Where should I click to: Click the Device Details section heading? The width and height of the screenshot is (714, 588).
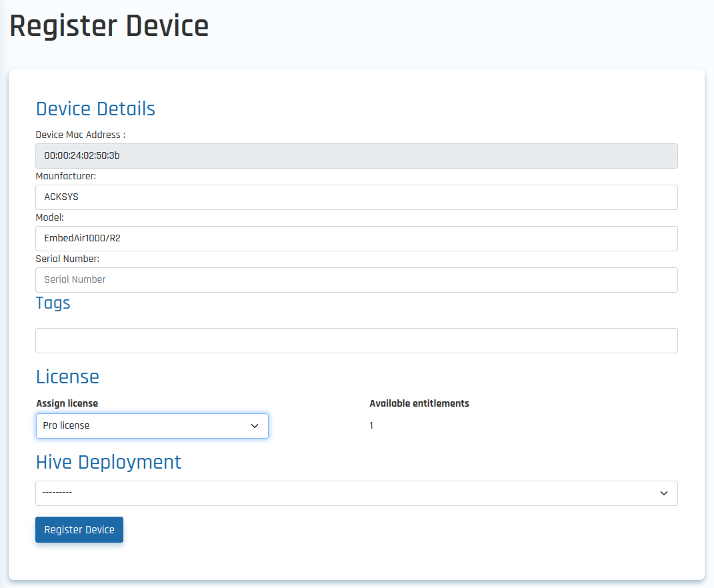(95, 109)
